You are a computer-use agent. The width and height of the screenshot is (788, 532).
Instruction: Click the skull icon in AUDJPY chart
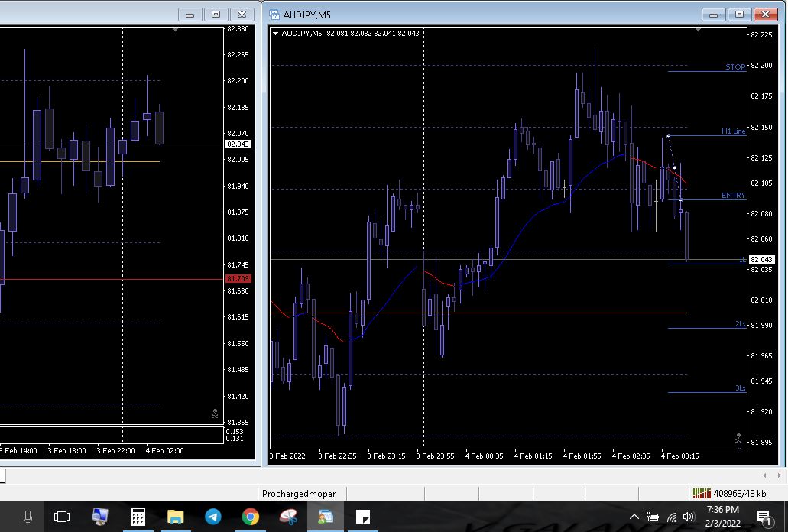click(x=738, y=439)
